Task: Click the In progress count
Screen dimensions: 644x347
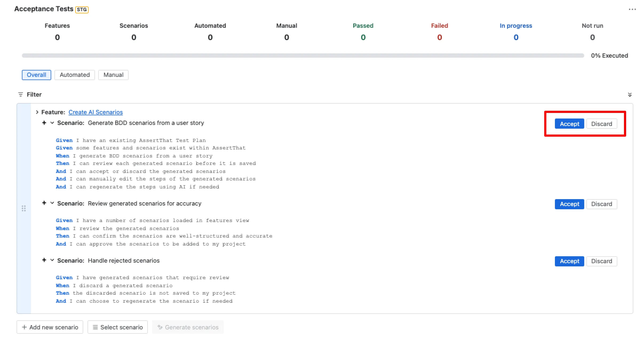Action: pos(516,37)
